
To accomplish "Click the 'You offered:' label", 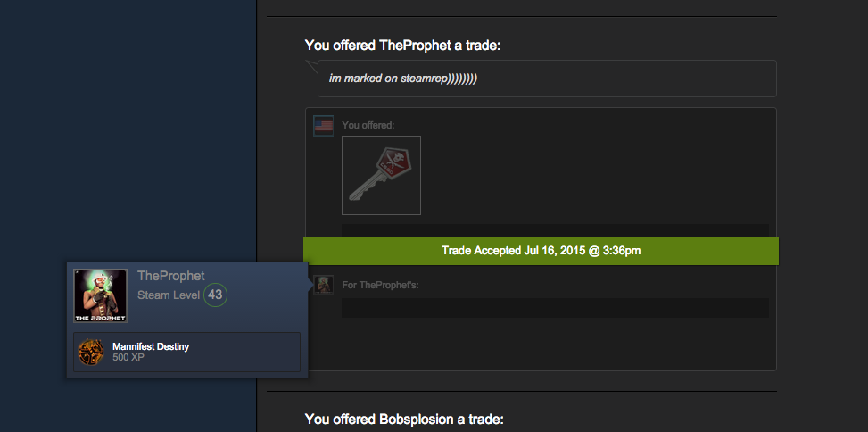I will [368, 125].
